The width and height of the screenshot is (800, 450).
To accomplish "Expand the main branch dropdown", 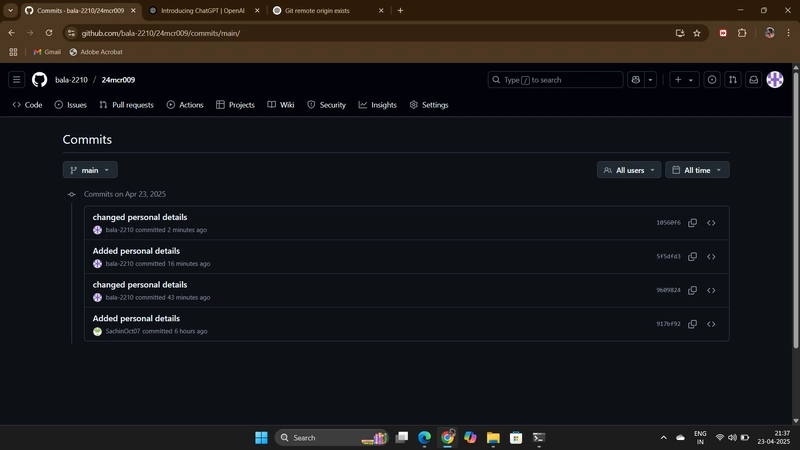I will [90, 170].
